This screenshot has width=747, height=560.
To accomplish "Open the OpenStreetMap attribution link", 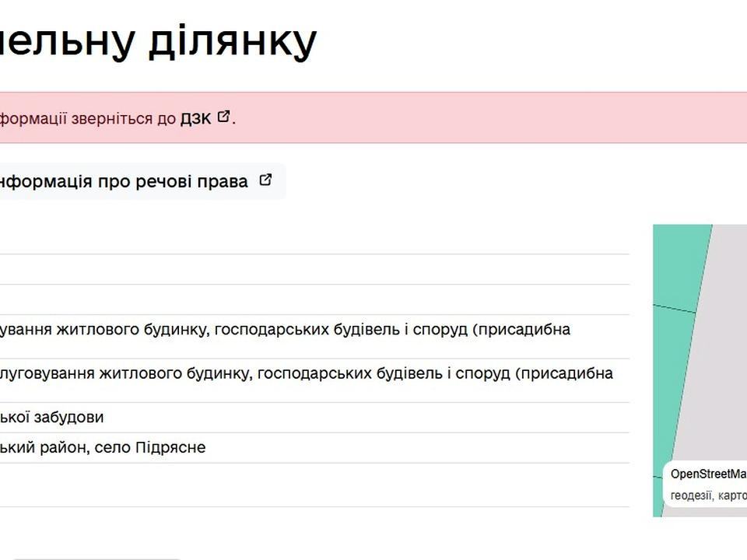I will (708, 474).
